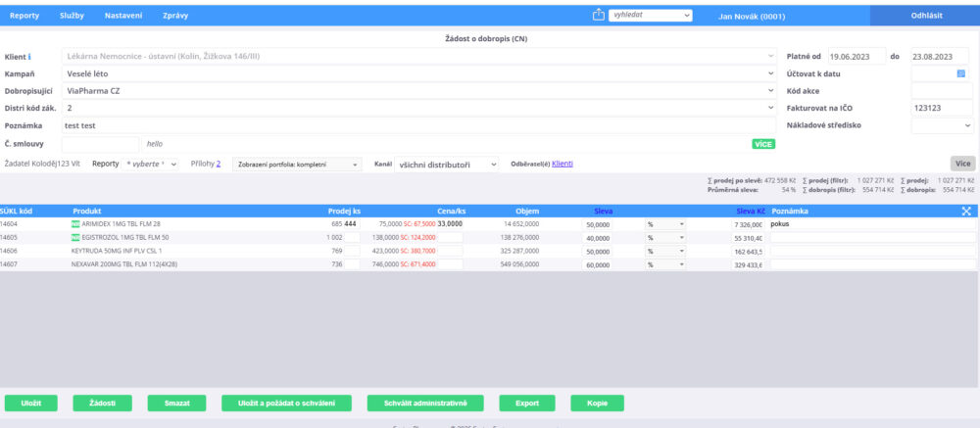Open the Reports 'vyberte' dropdown
Screen dimensions: 980x428
(x=150, y=165)
